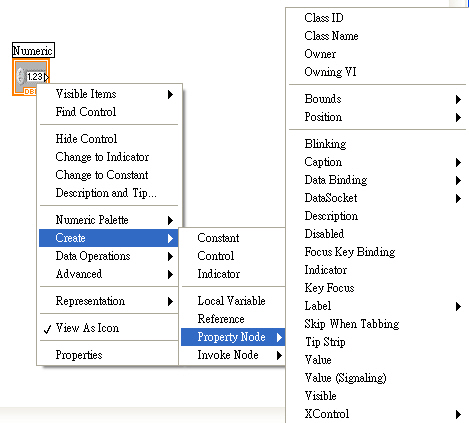Select the Class ID property
This screenshot has height=423, width=469.
pos(377,18)
